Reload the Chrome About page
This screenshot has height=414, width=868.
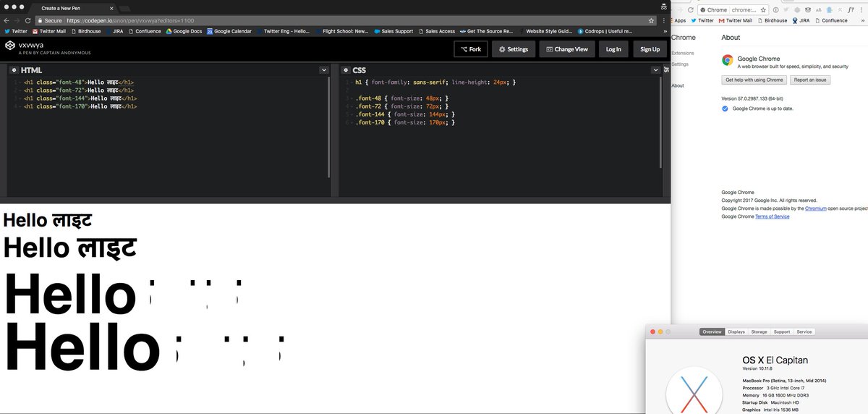[x=690, y=10]
